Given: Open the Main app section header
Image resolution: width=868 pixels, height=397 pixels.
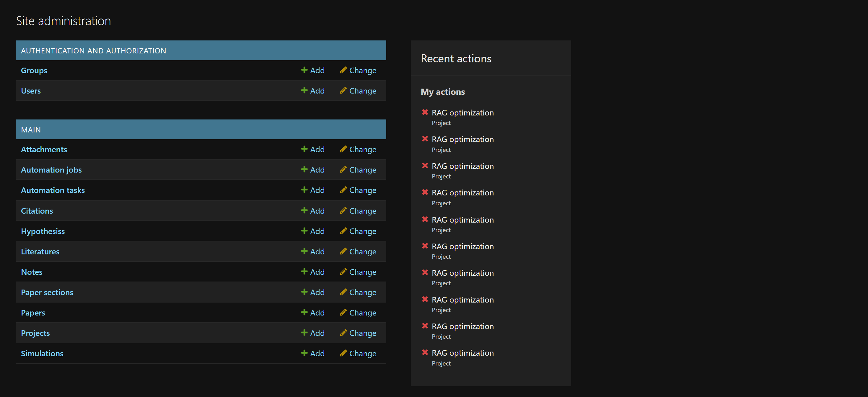Looking at the screenshot, I should tap(31, 130).
